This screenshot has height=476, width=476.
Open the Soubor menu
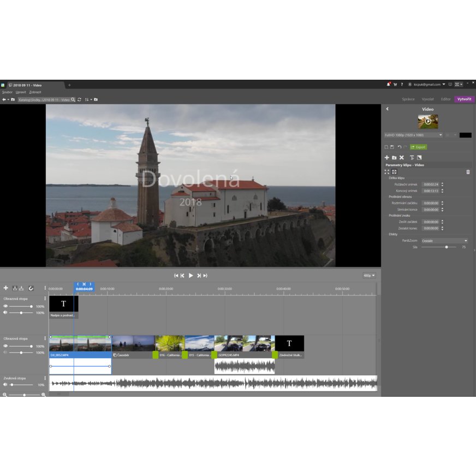click(7, 92)
